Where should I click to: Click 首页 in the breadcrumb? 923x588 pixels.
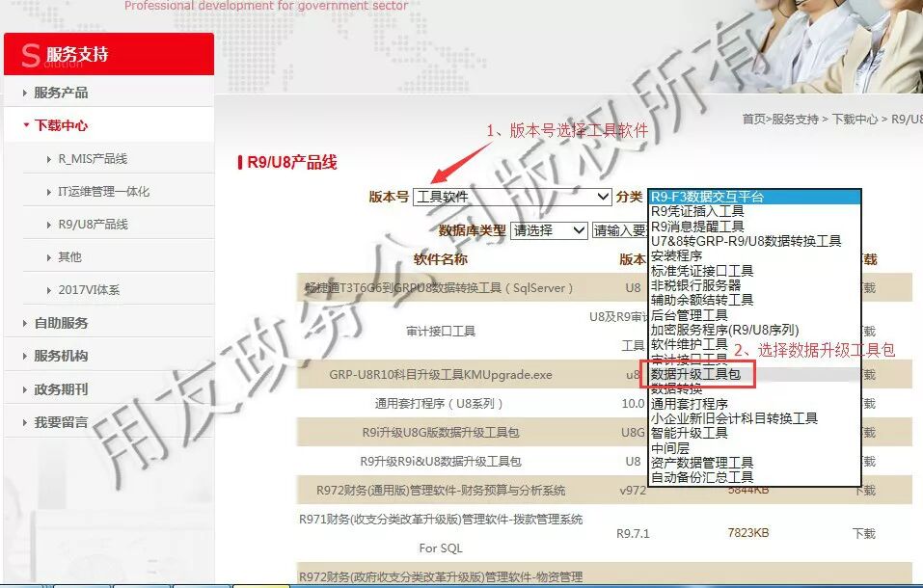click(753, 119)
